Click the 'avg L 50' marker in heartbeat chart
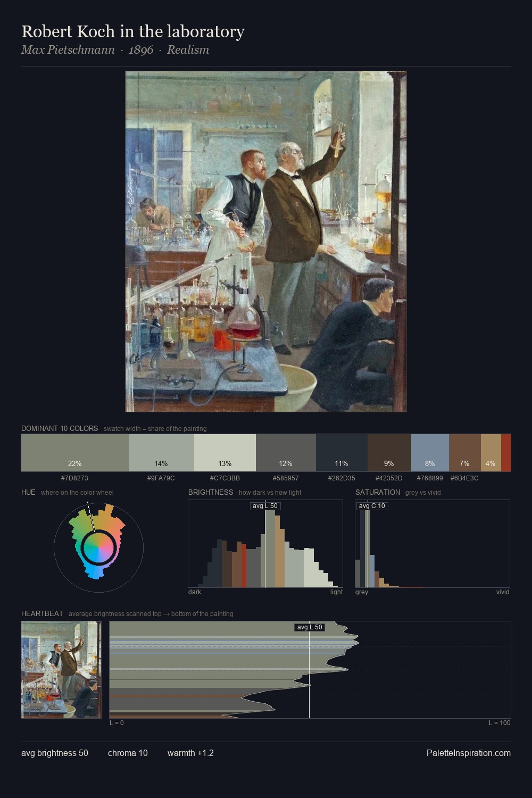This screenshot has width=532, height=798. coord(310,627)
